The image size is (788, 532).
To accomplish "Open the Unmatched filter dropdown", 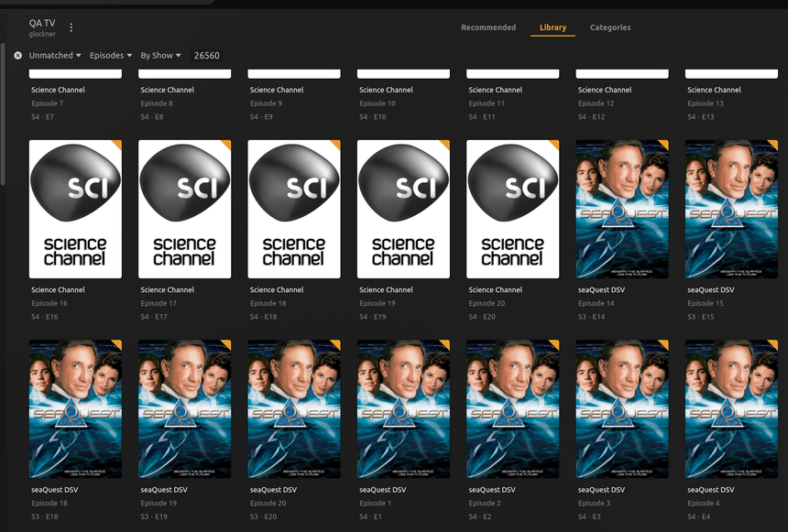I will click(55, 55).
